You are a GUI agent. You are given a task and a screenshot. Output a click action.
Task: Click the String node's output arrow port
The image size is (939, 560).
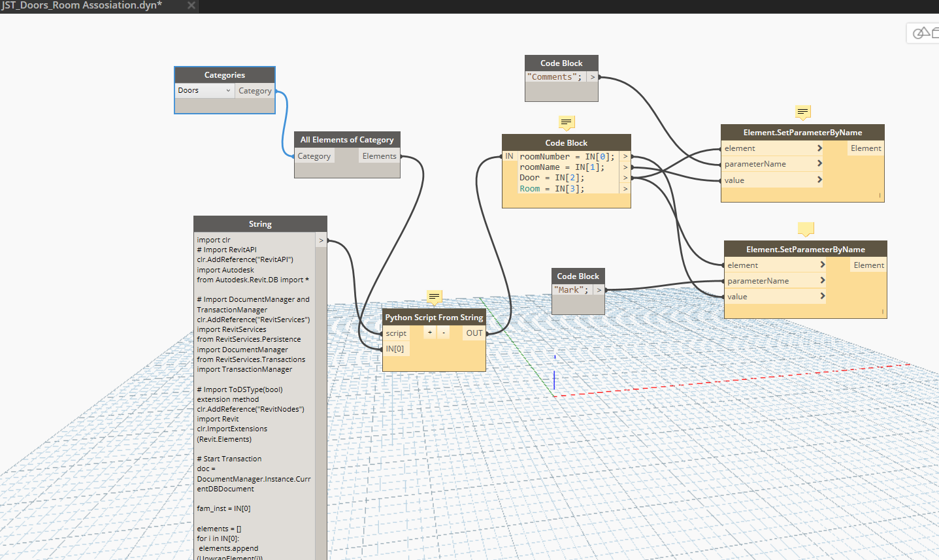[x=321, y=240]
